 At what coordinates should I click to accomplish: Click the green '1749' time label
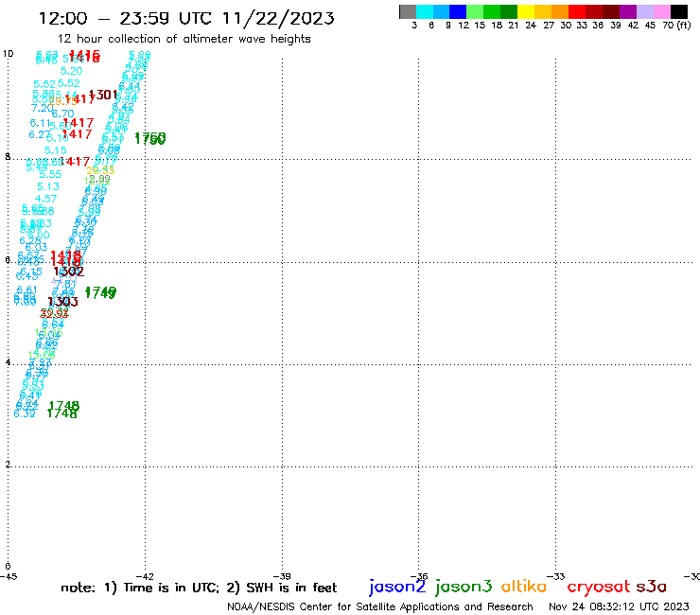tap(100, 292)
